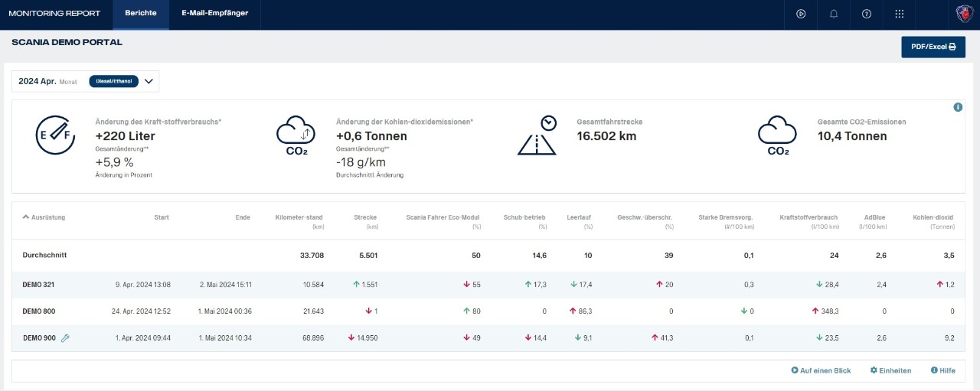Open Einheiten unit settings
Viewport: 980px width, 391px height.
(890, 370)
